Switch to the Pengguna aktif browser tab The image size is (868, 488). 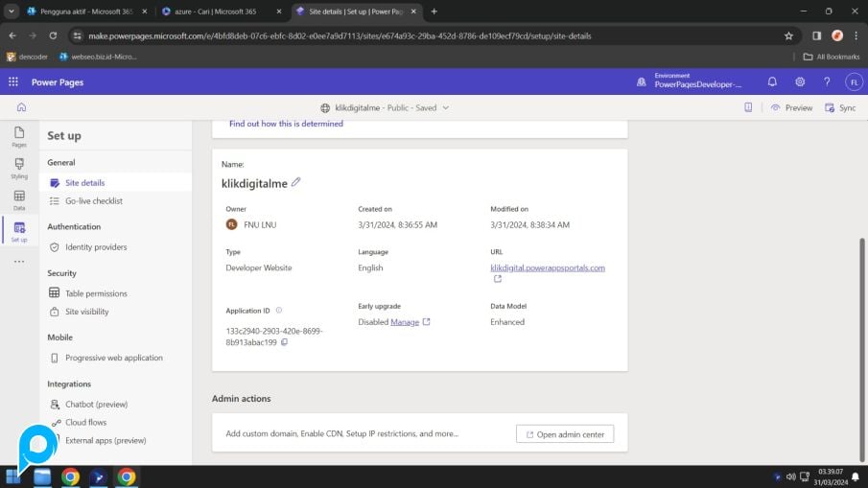tap(81, 12)
